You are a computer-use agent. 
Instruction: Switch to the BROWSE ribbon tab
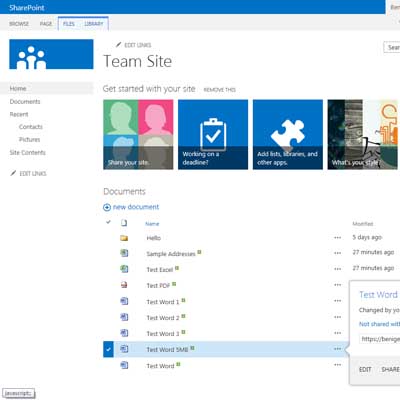point(19,24)
